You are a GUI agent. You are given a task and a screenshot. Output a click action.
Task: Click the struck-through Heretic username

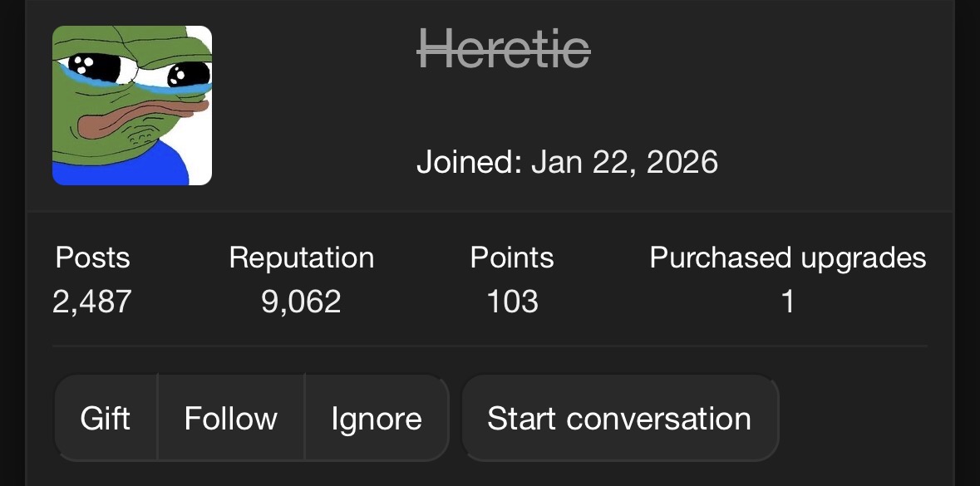pyautogui.click(x=504, y=47)
